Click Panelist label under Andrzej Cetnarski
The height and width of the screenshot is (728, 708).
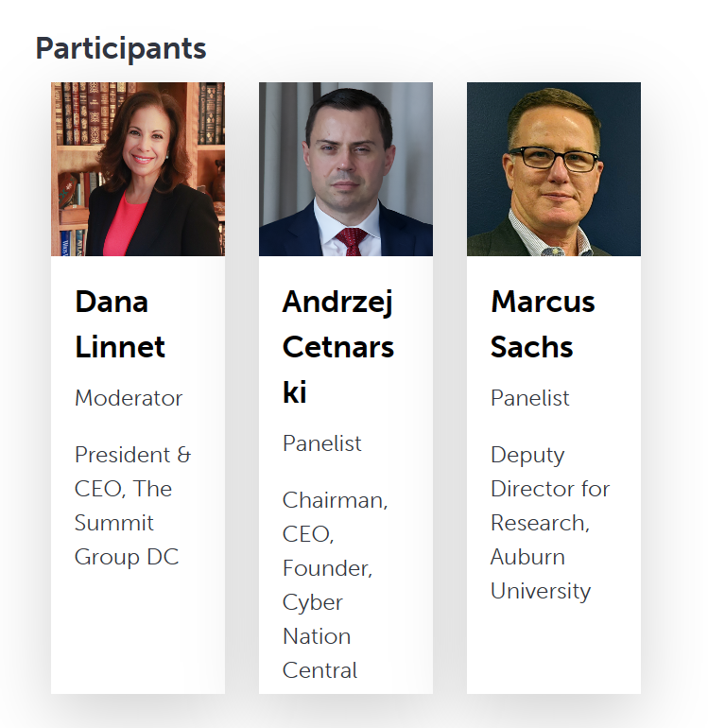pyautogui.click(x=321, y=443)
